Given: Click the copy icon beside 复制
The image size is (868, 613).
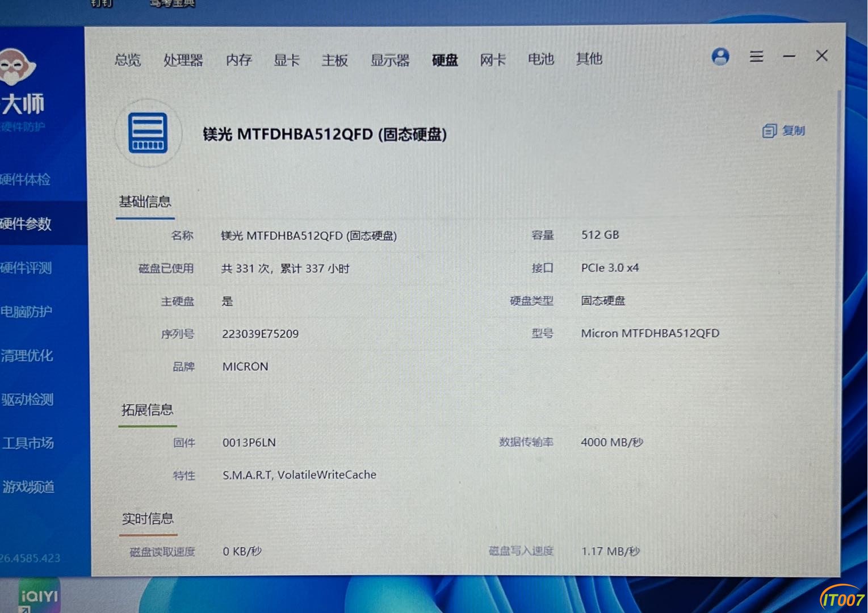Looking at the screenshot, I should pyautogui.click(x=769, y=131).
